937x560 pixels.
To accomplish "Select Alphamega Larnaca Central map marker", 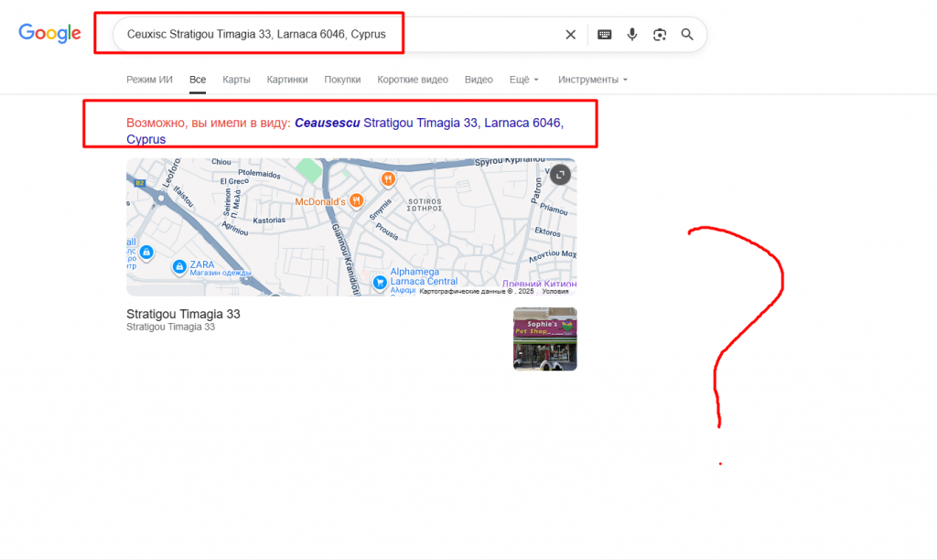I will (379, 283).
